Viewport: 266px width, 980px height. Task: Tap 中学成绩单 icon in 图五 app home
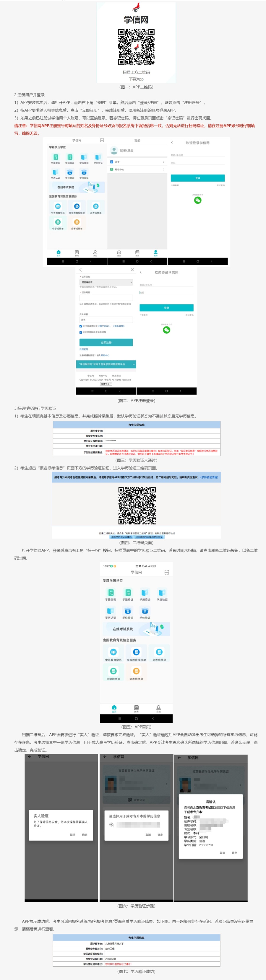113,671
